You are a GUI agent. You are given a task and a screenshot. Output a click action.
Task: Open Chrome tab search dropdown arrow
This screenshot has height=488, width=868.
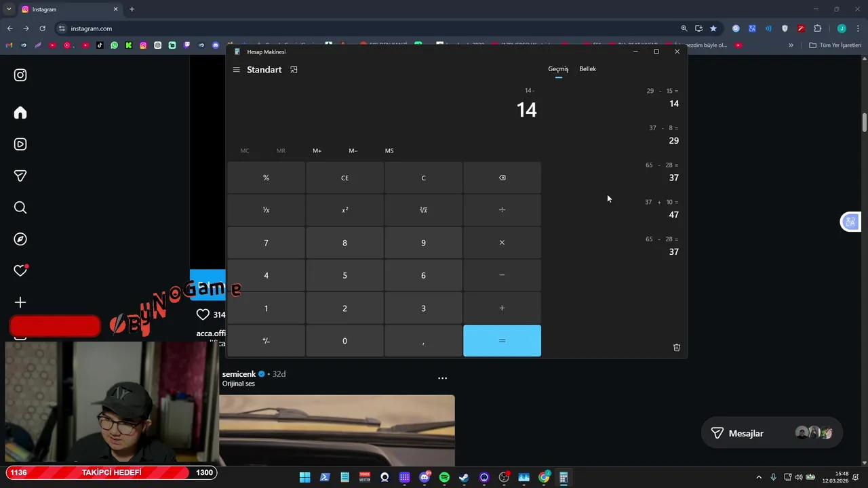(x=9, y=9)
